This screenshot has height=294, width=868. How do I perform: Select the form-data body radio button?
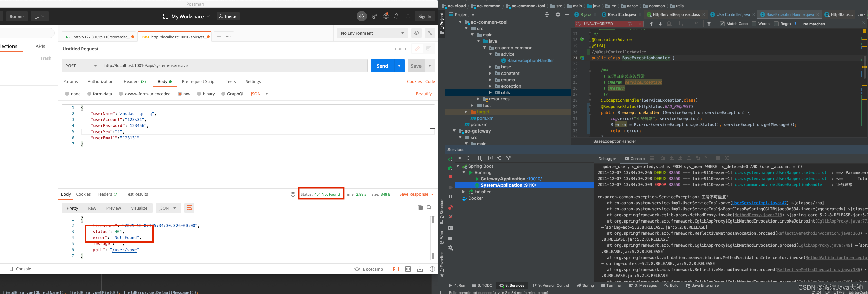[x=89, y=94]
